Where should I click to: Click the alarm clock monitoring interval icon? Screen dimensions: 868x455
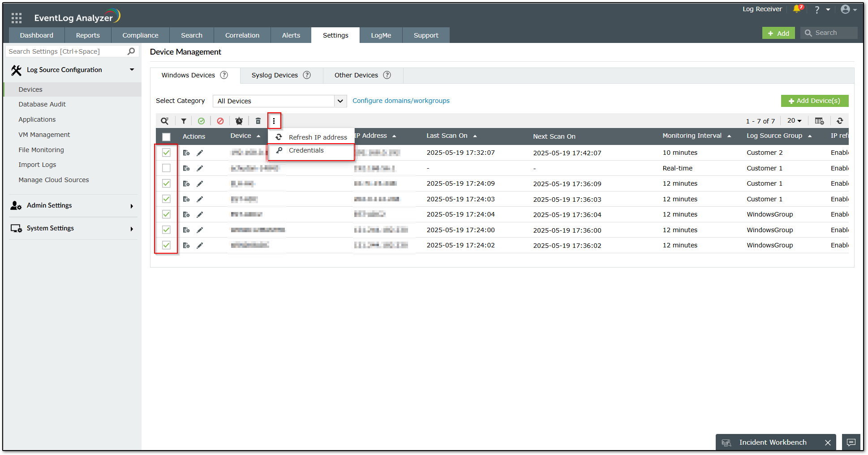pos(239,121)
